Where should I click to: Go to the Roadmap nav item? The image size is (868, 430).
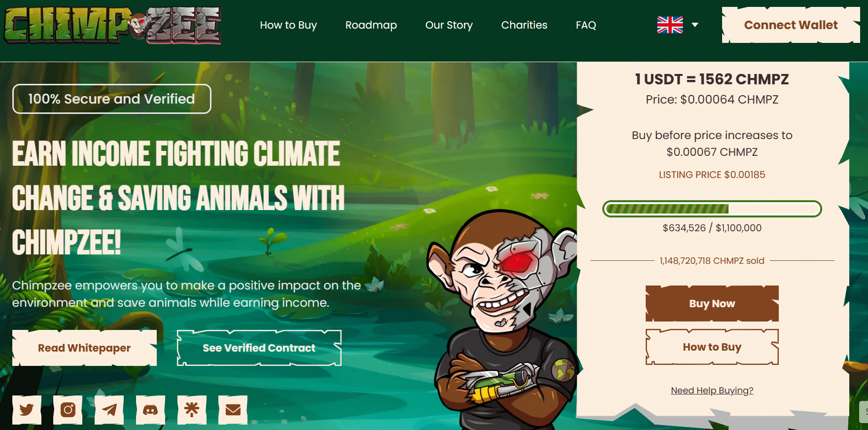coord(371,25)
